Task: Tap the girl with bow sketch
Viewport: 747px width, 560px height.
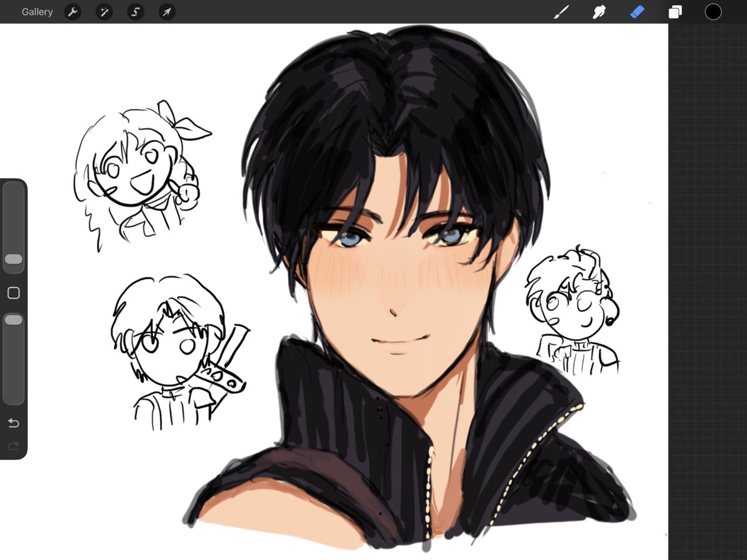Action: tap(142, 175)
